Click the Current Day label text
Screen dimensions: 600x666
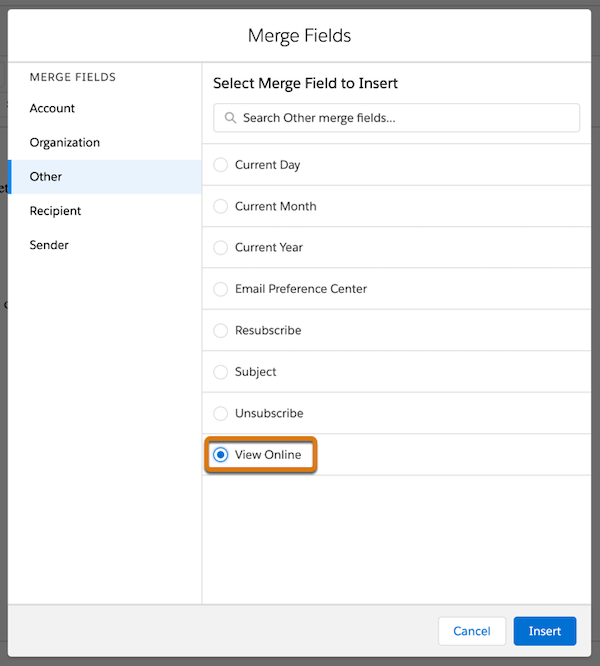pos(268,165)
